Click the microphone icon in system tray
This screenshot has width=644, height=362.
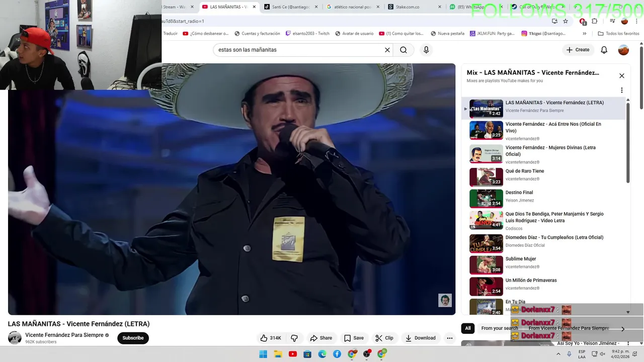[x=569, y=354]
